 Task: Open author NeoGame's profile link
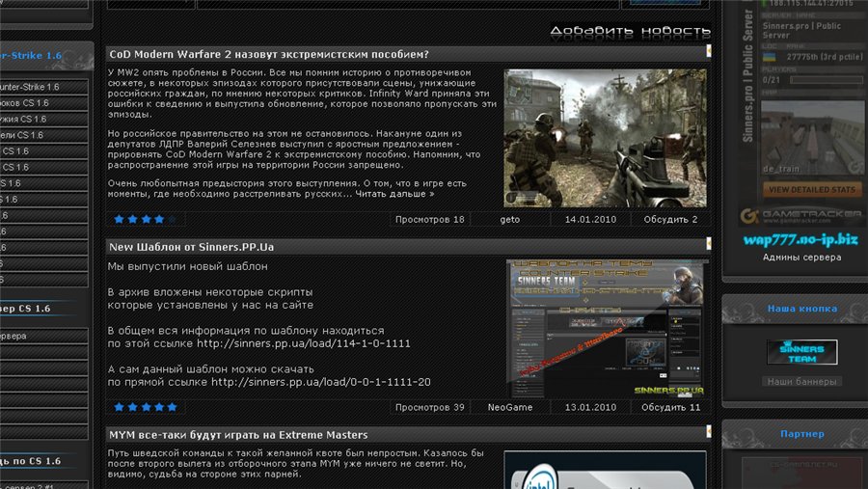click(x=510, y=407)
